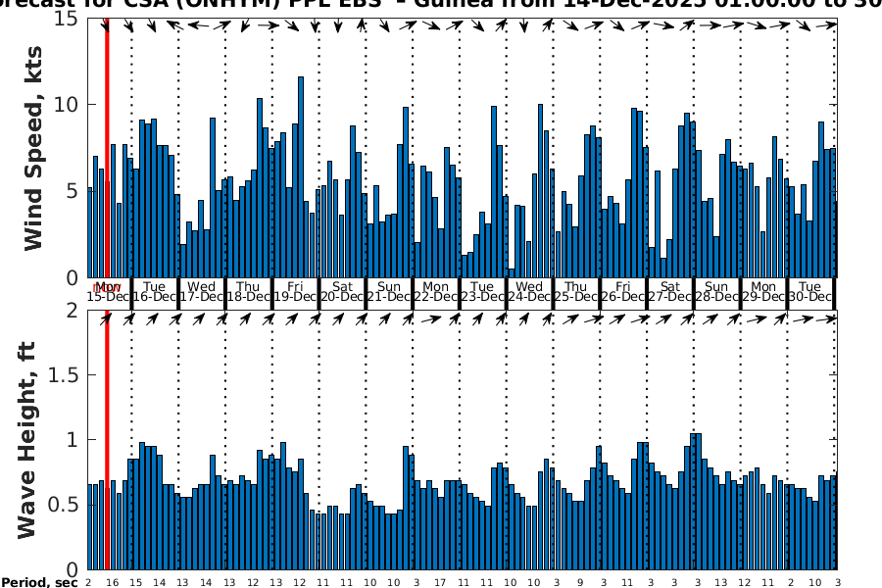Select the Sat 27-Dec date label
The image size is (882, 588).
point(670,291)
